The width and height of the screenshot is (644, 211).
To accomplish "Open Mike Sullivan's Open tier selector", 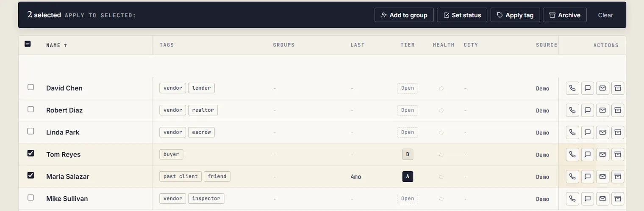I will (408, 199).
